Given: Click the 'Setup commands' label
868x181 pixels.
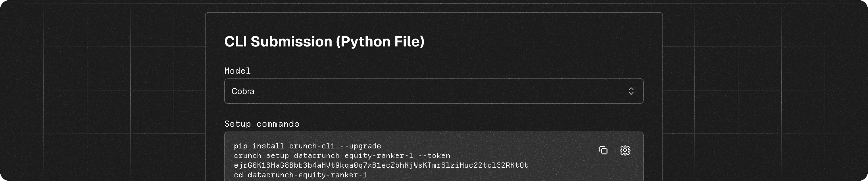Looking at the screenshot, I should (x=262, y=124).
